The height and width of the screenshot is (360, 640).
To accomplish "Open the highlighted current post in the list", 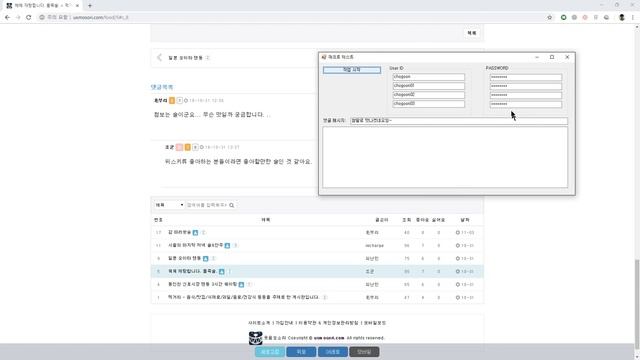I will coord(192,271).
